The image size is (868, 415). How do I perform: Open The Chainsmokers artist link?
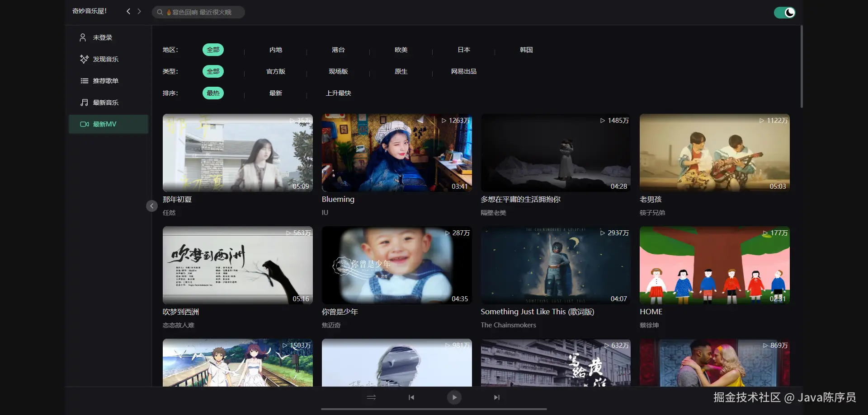click(x=508, y=325)
